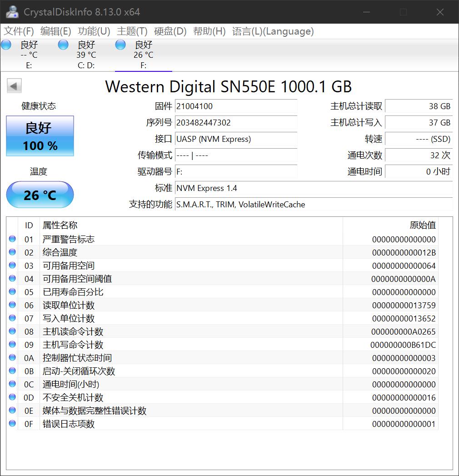Click the status dot for 通电时间(小时)
Image resolution: width=459 pixels, height=476 pixels.
[x=12, y=384]
